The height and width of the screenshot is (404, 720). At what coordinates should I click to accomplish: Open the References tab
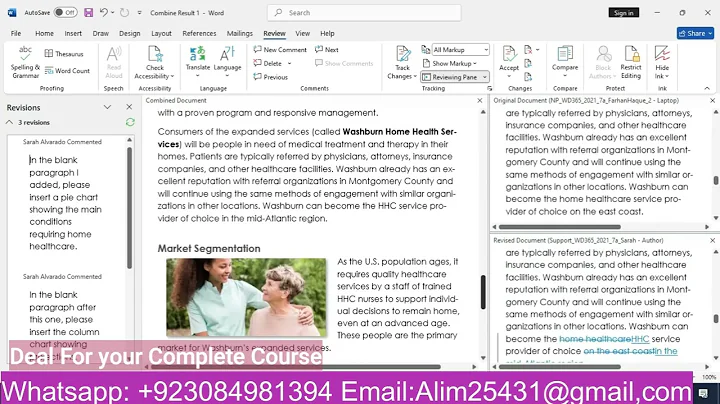[x=199, y=34]
